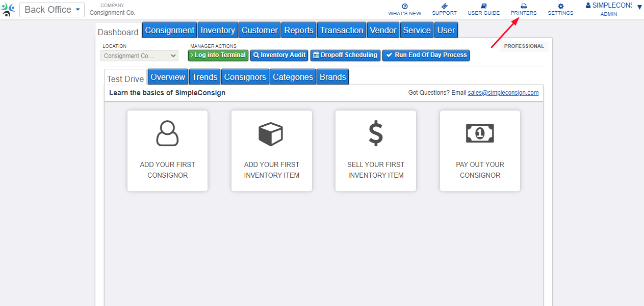
Task: Open Dropoff Scheduling
Action: (x=345, y=55)
